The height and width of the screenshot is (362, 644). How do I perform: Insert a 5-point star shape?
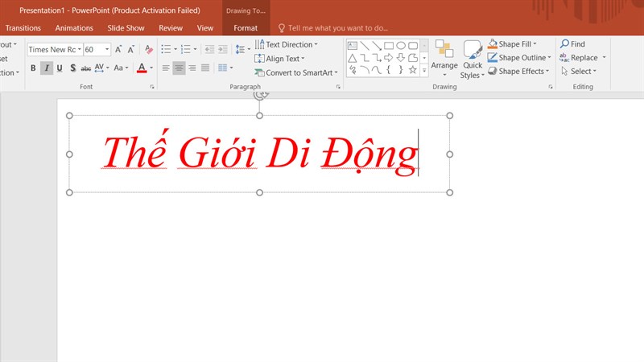(x=413, y=70)
